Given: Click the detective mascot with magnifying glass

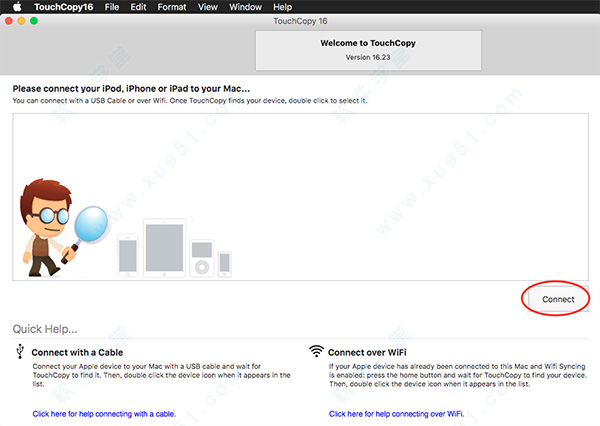Looking at the screenshot, I should point(63,227).
